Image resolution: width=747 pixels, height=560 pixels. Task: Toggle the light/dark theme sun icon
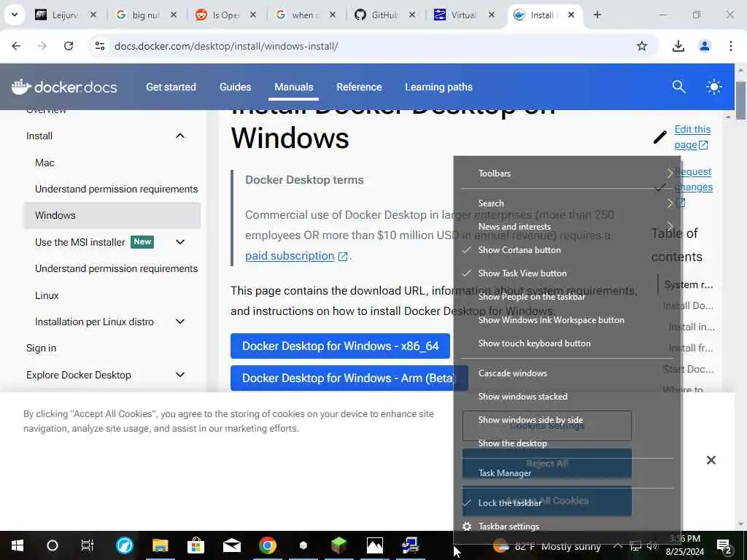[713, 87]
